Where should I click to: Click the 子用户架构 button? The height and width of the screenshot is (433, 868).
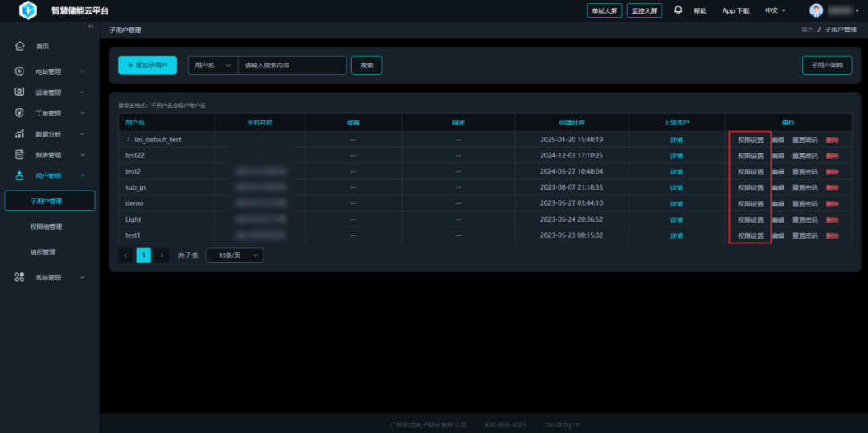click(x=827, y=65)
